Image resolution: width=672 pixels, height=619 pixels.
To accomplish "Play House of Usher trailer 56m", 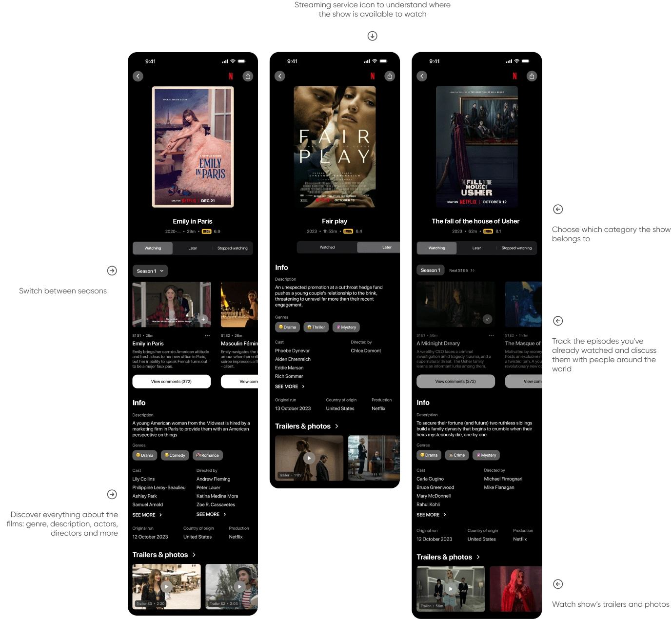I will [x=451, y=589].
